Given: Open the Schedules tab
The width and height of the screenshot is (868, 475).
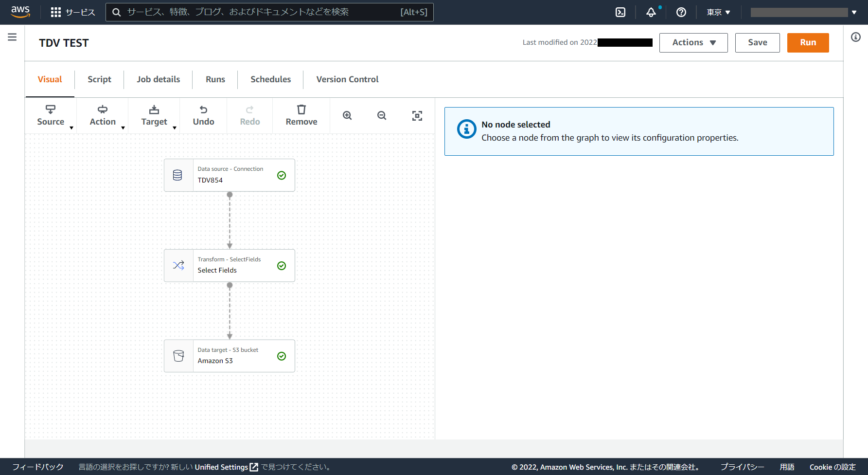Looking at the screenshot, I should 270,79.
